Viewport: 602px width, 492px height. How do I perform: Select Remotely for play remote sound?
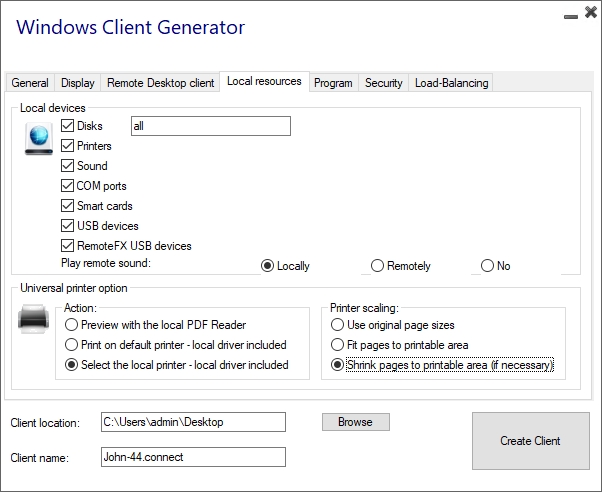click(x=377, y=266)
